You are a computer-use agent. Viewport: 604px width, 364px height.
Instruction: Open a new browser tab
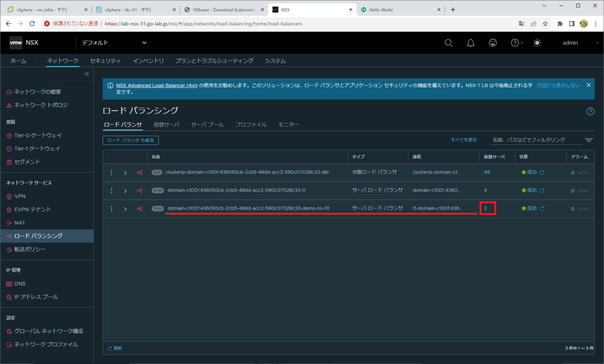point(453,10)
